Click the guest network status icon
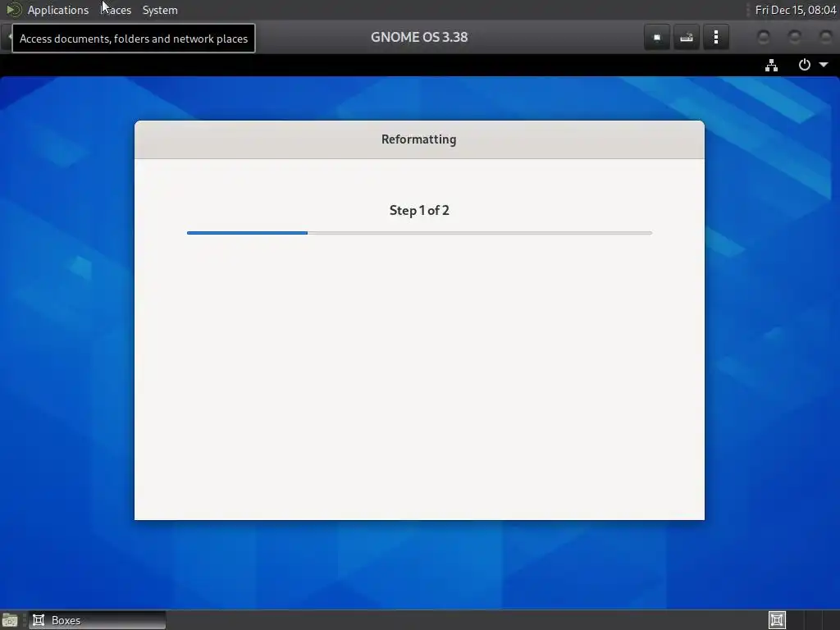Viewport: 840px width, 630px height. 771,66
